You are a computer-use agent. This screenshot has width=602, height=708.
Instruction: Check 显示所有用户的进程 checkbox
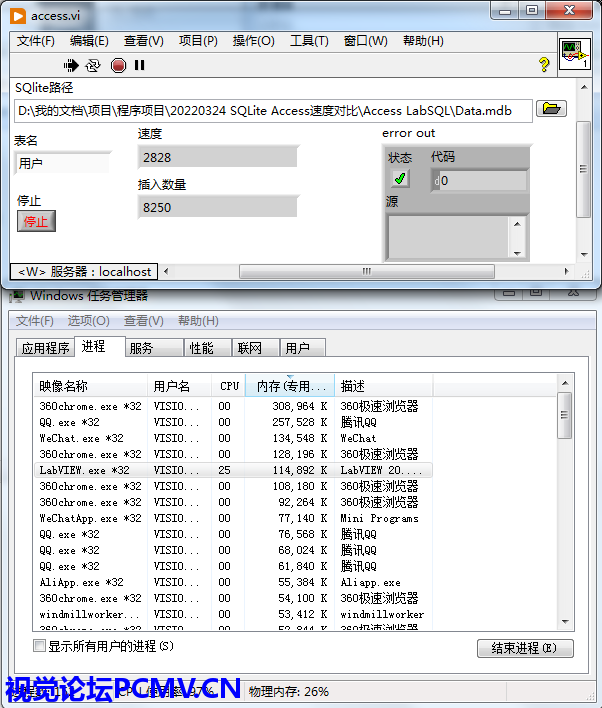coord(40,646)
